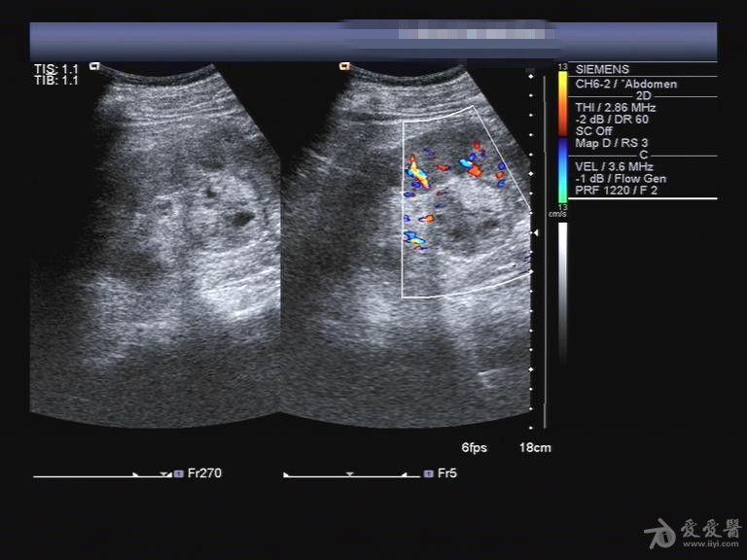Click the SIEMENS label
Screen dimensions: 747x560
click(602, 69)
